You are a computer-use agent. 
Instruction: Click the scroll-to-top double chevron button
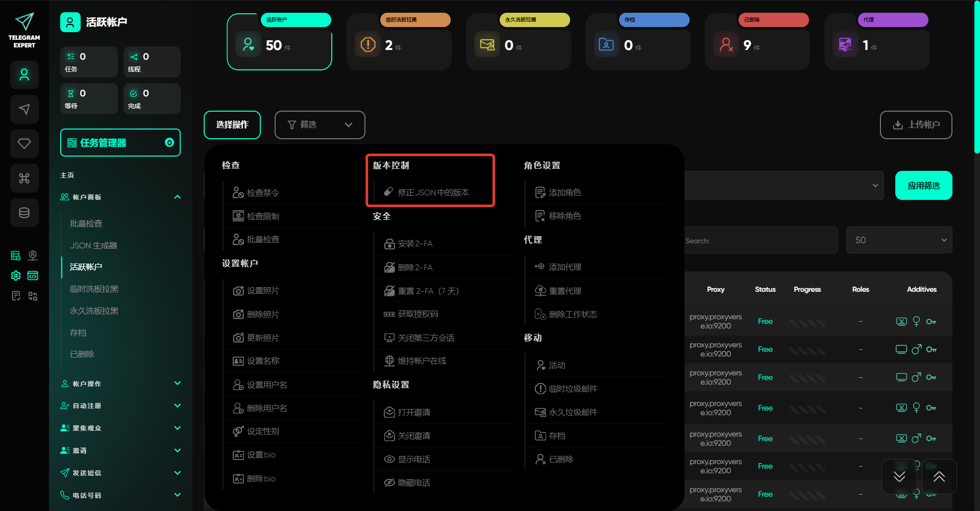(x=939, y=476)
